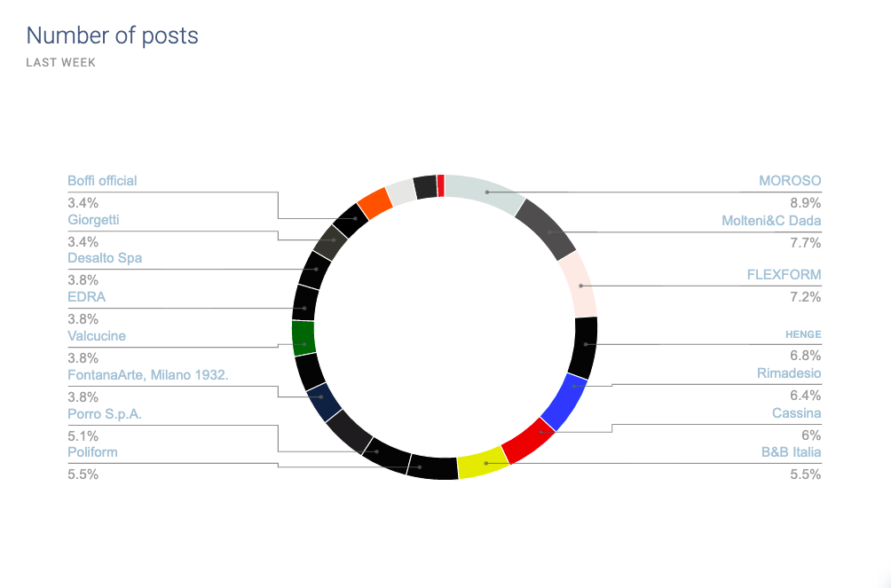The height and width of the screenshot is (588, 891).
Task: Click the large red Cassina segment
Action: click(x=528, y=441)
